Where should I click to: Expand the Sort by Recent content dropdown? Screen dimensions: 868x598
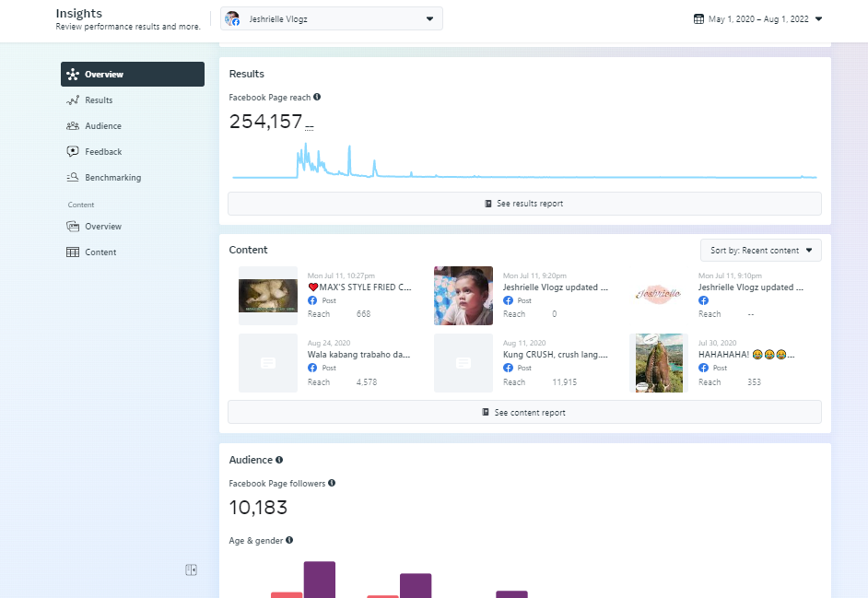pos(760,251)
